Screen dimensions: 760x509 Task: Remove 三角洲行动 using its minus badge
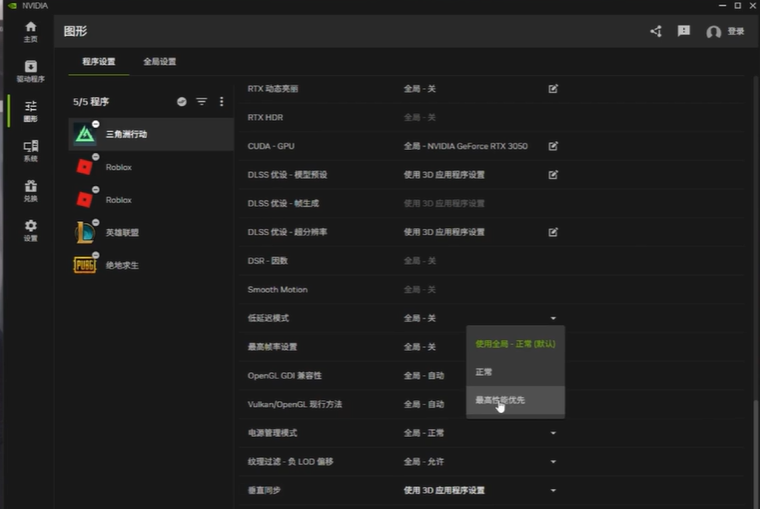96,124
